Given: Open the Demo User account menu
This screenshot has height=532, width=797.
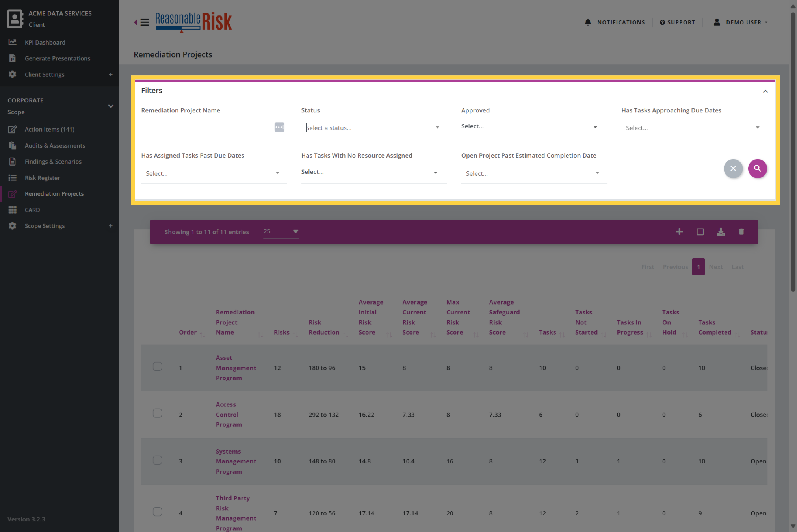Looking at the screenshot, I should 741,22.
